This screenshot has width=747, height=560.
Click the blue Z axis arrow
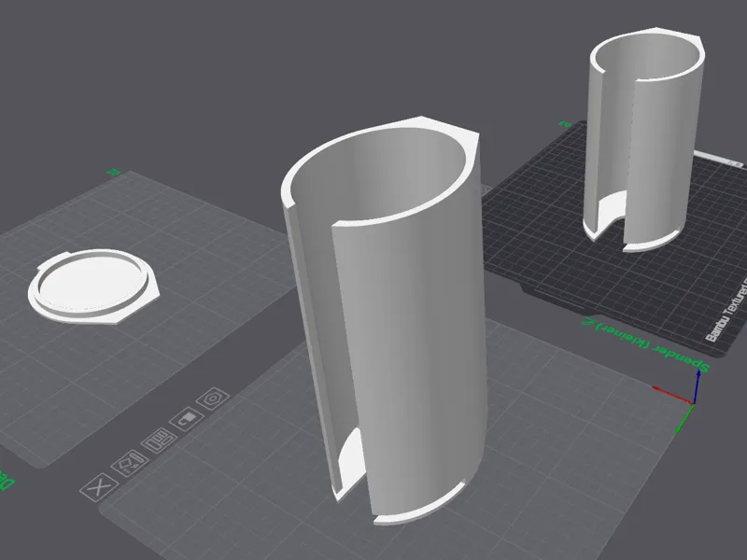click(x=697, y=385)
